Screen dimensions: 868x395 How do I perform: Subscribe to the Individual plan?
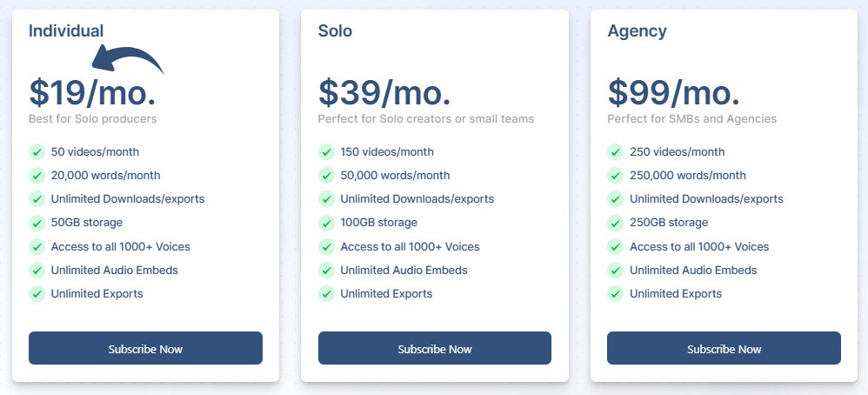click(x=145, y=348)
